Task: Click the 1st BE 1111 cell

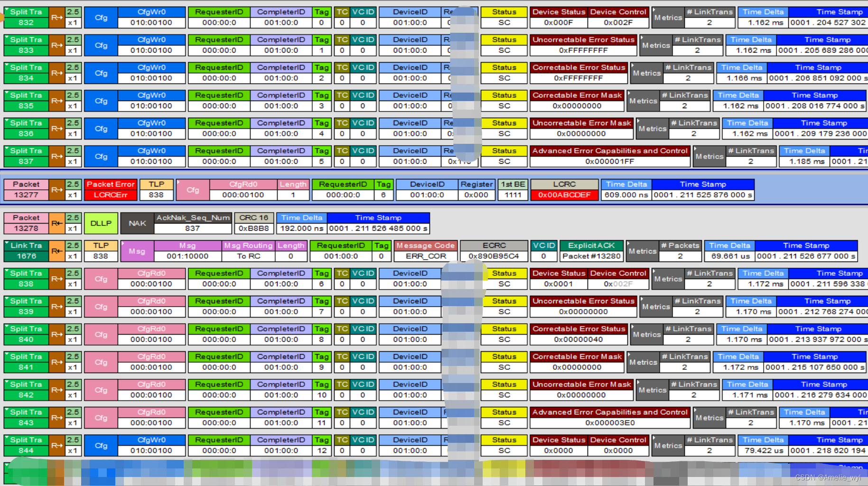Action: click(513, 190)
